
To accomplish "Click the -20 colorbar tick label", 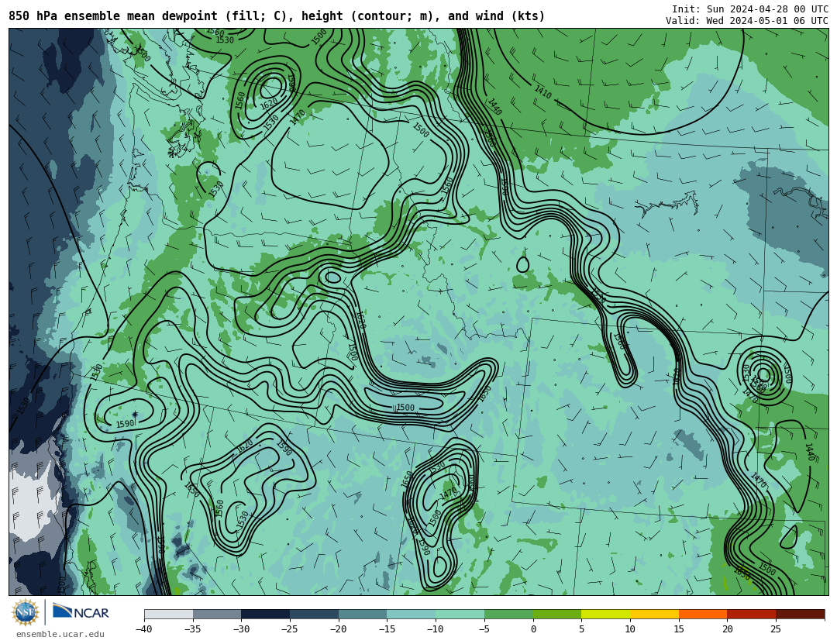I will pos(338,629).
